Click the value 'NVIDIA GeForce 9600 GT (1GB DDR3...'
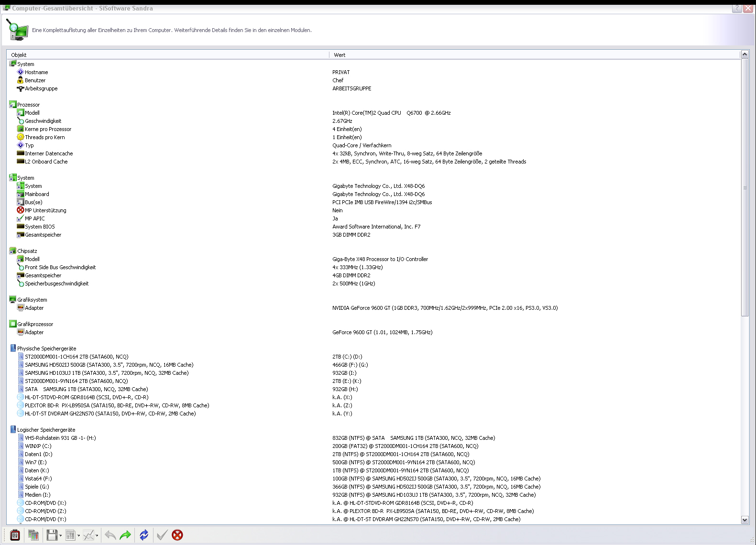The image size is (756, 545). (x=445, y=308)
